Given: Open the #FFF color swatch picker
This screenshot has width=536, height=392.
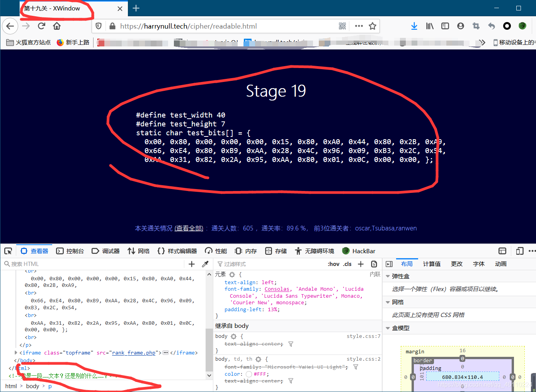Looking at the screenshot, I should coord(249,374).
